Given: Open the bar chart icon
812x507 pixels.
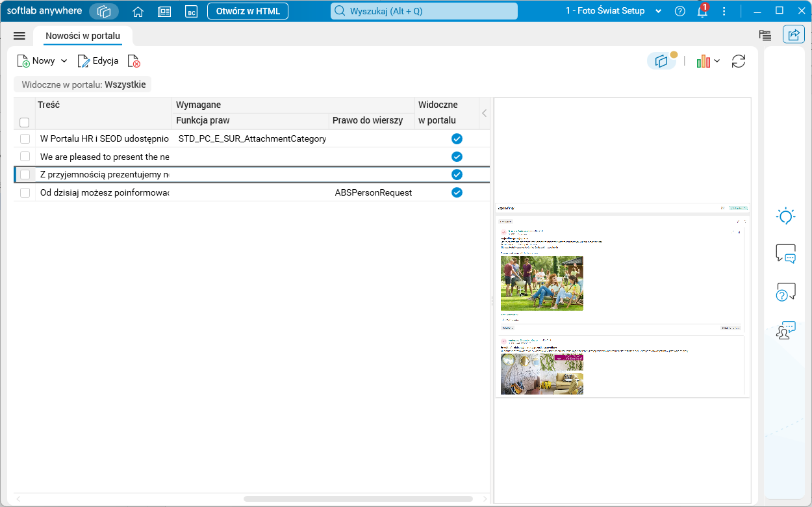Looking at the screenshot, I should pyautogui.click(x=703, y=61).
